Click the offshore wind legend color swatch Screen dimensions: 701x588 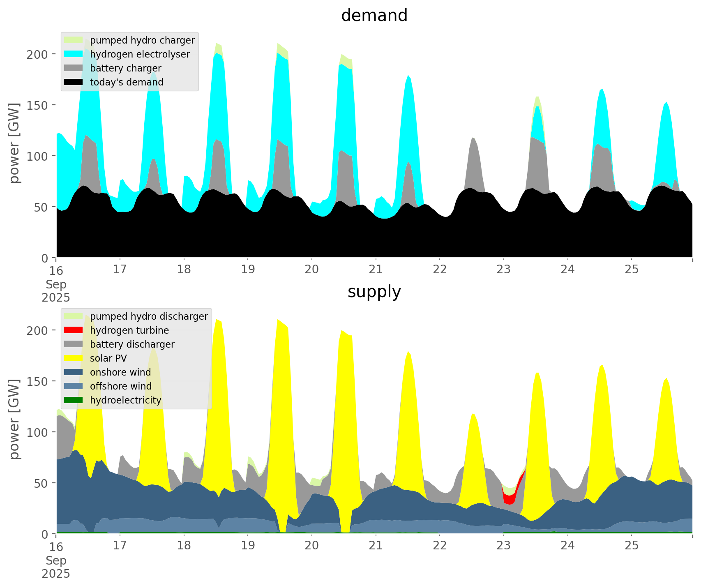tap(74, 386)
